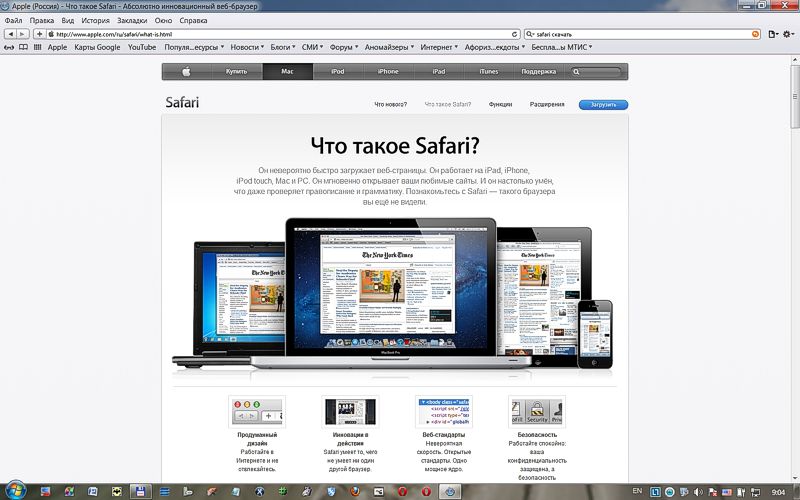Expand the Аномайзеры bookmarks folder
This screenshot has height=500, width=800.
[x=389, y=47]
